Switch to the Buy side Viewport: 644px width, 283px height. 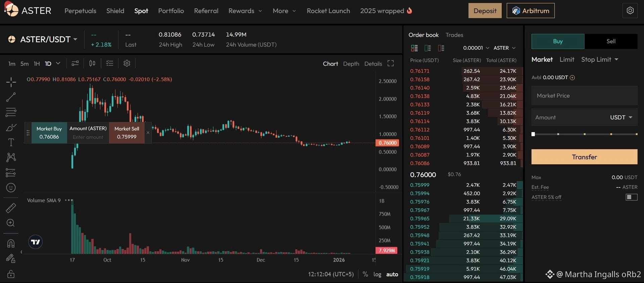[558, 41]
